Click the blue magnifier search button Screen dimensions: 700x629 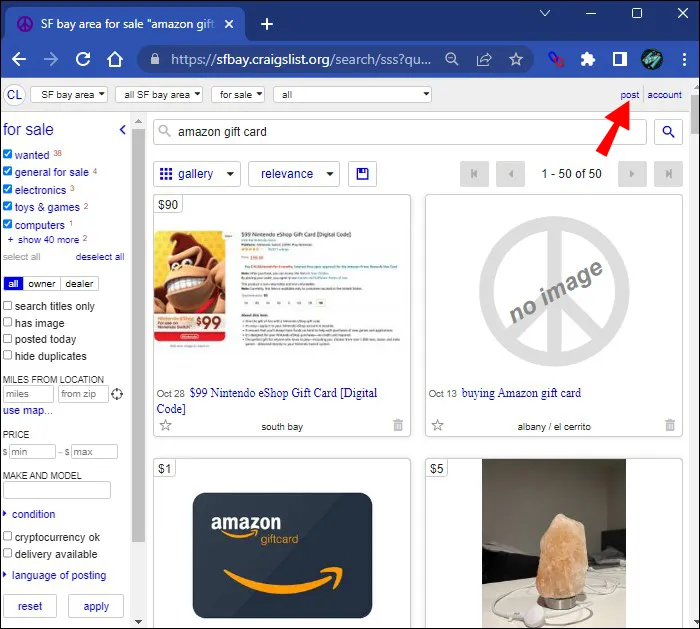(668, 132)
